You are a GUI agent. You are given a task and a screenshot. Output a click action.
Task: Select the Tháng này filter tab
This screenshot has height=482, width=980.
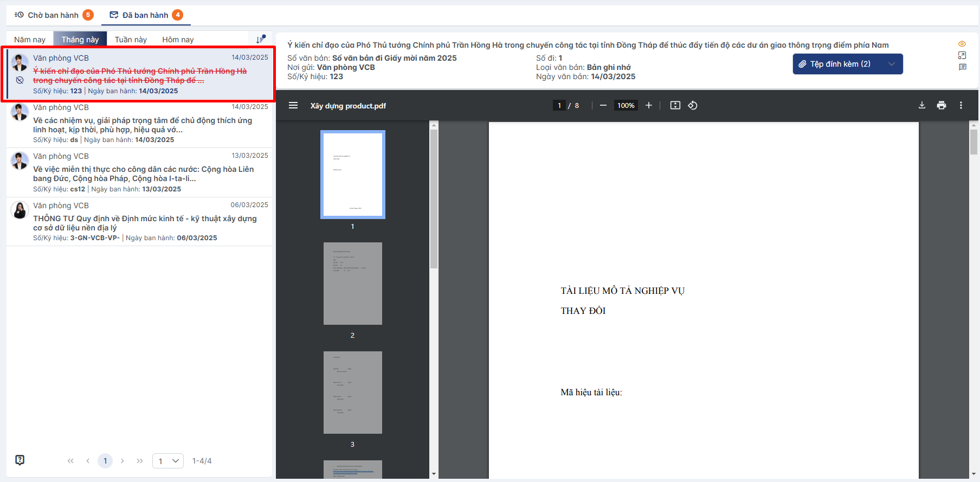tap(80, 40)
